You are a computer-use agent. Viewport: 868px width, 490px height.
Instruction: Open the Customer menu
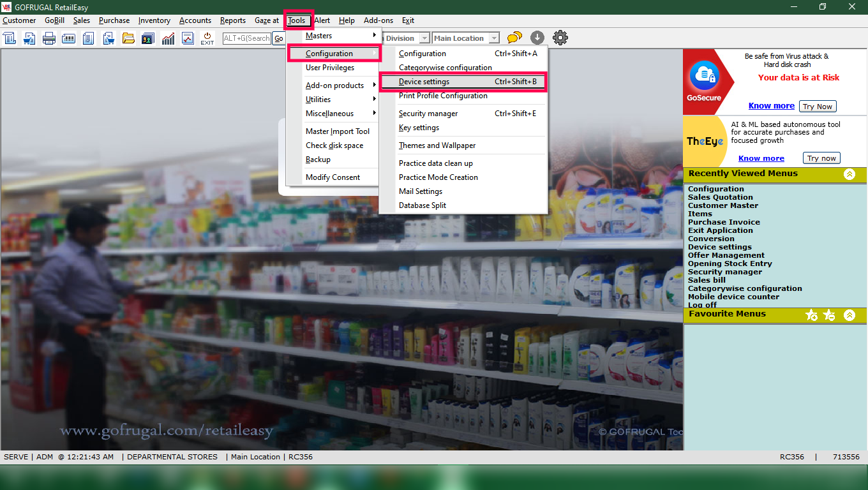[19, 20]
